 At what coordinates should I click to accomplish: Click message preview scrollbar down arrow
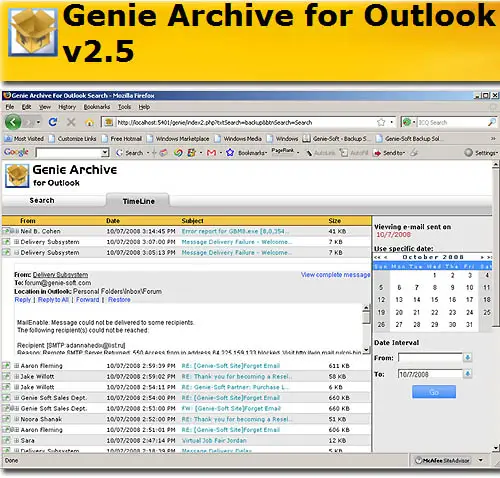tap(366, 350)
